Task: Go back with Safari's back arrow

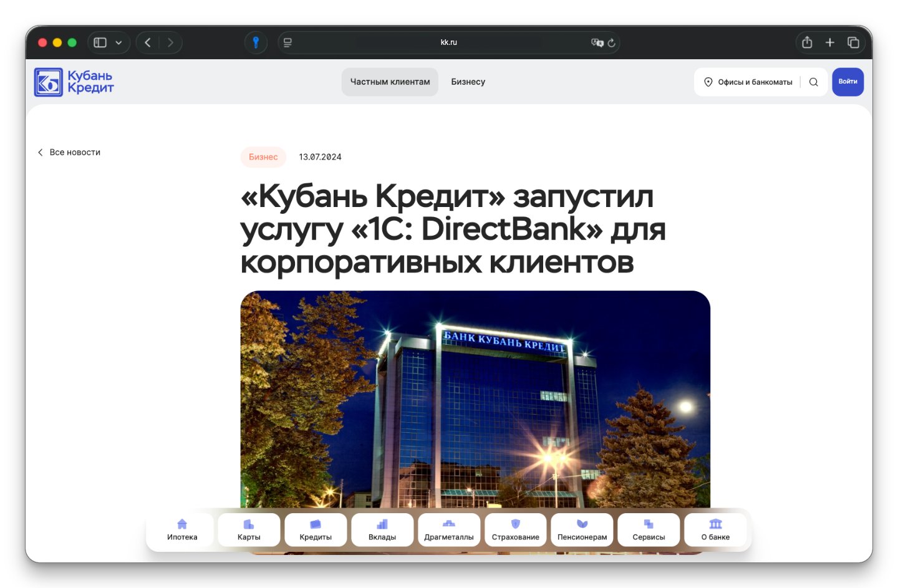Action: [148, 42]
